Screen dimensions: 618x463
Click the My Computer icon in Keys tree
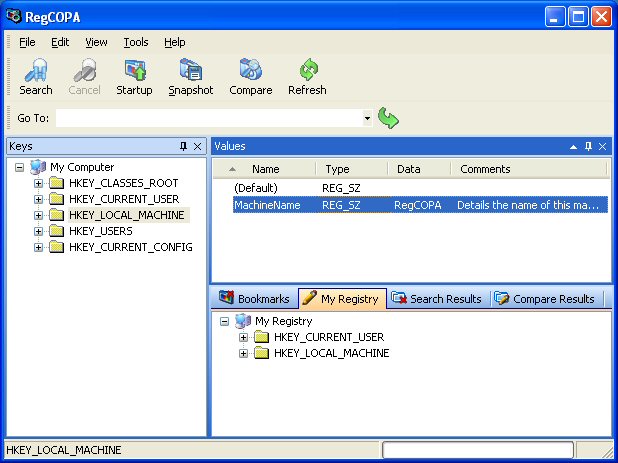tap(38, 167)
